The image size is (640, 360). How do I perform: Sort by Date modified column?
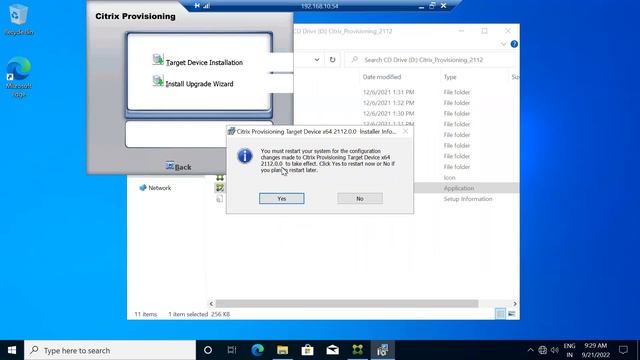point(382,77)
